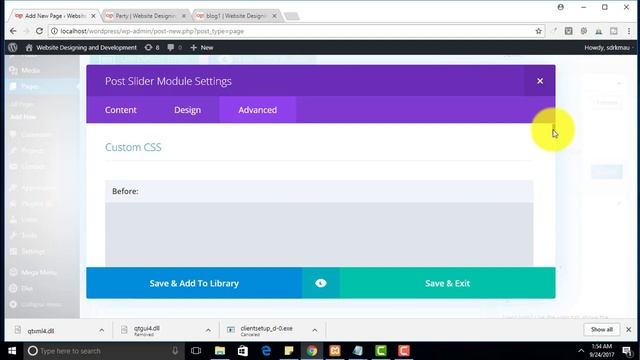Select the Advanced tab
Screen dimensions: 640x360
tap(258, 110)
